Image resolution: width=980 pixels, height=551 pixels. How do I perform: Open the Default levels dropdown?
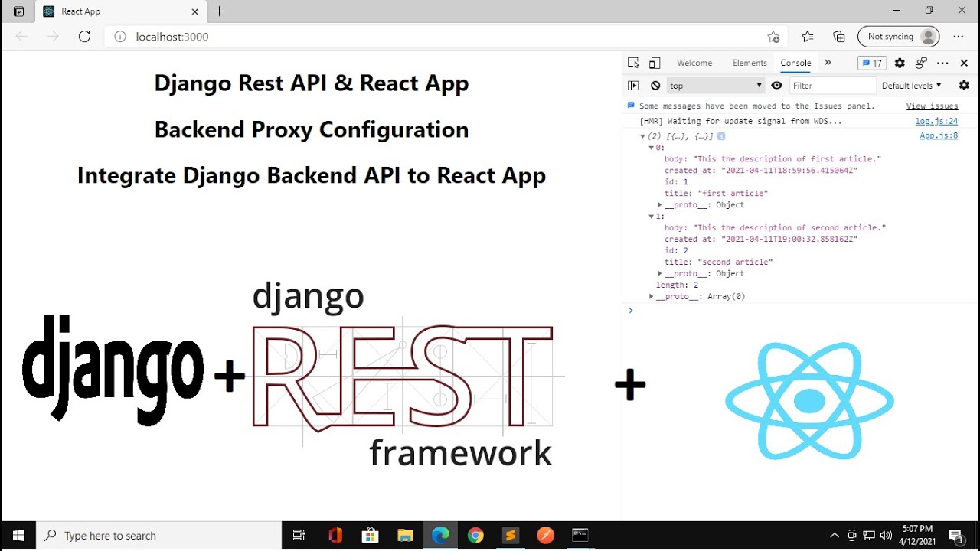point(912,86)
